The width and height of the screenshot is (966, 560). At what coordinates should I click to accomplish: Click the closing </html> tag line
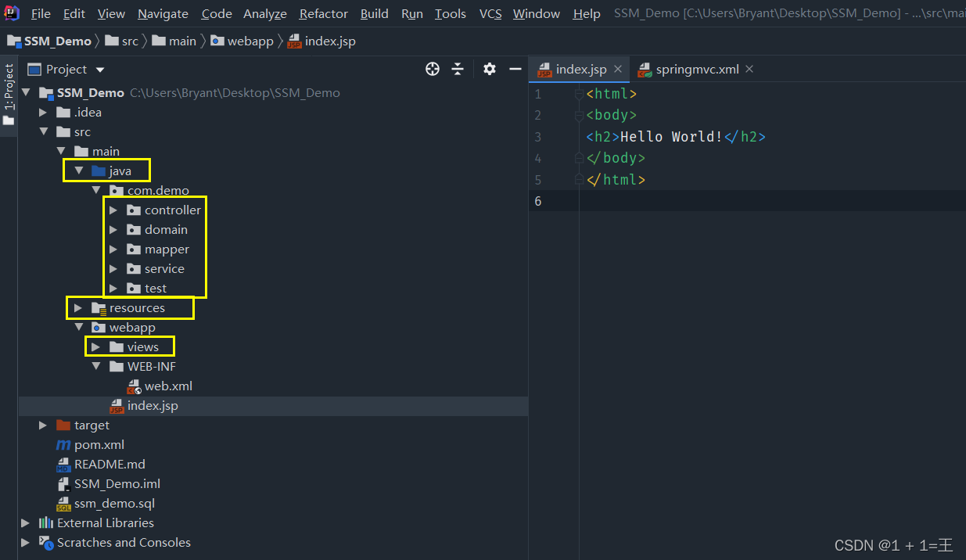click(616, 180)
